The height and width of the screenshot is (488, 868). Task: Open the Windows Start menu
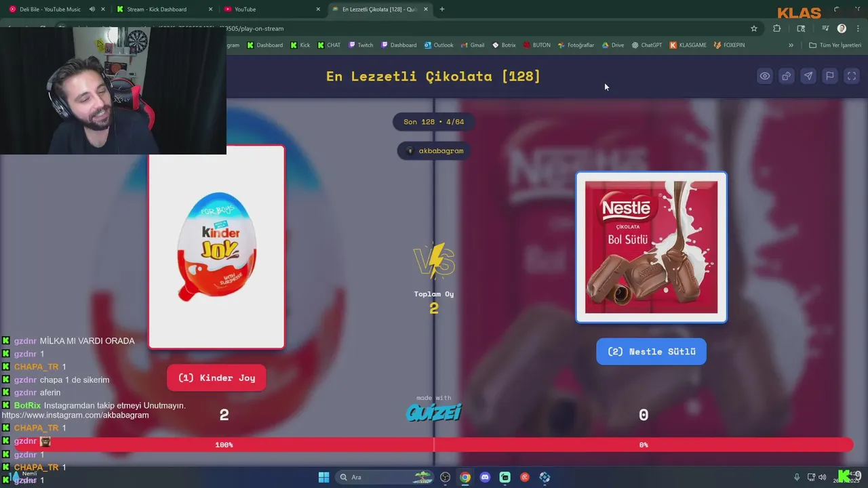(323, 477)
